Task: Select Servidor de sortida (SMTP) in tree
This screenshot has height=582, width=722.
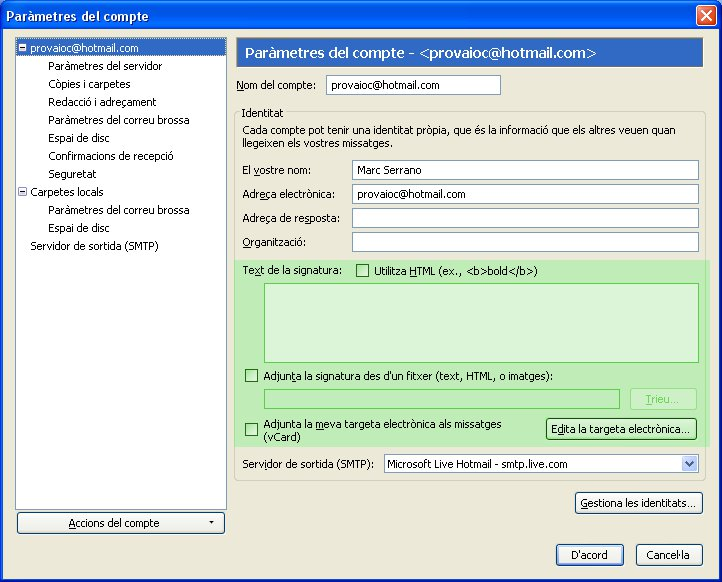Action: pos(94,246)
